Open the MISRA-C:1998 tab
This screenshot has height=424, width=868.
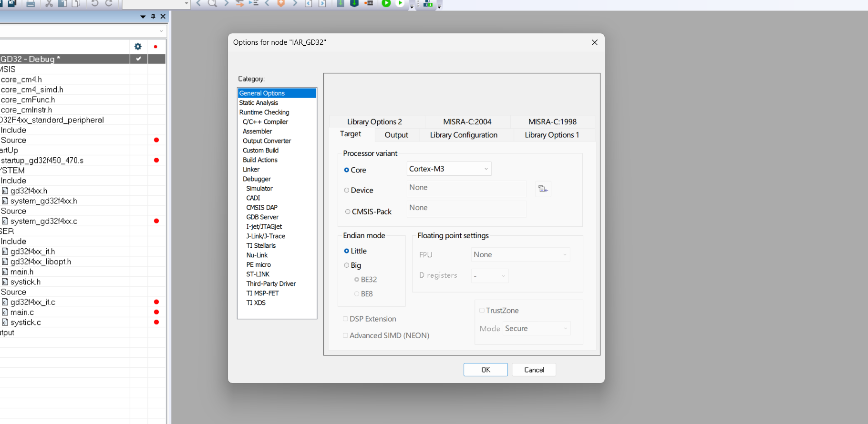[552, 122]
